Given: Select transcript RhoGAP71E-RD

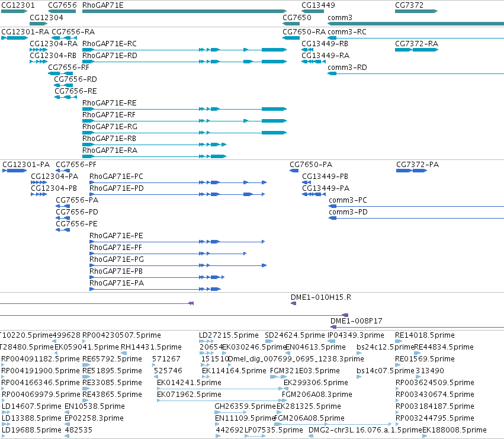Looking at the screenshot, I should point(184,62).
